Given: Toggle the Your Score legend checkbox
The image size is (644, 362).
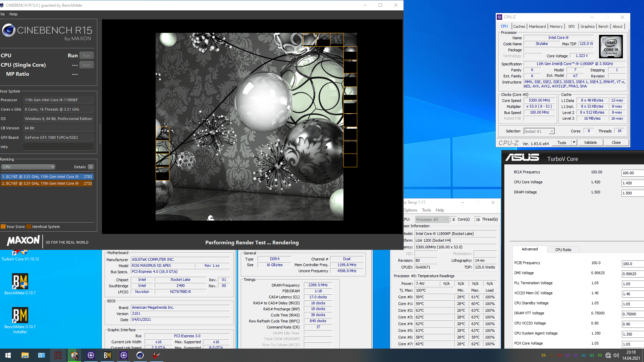Looking at the screenshot, I should pyautogui.click(x=3, y=227).
